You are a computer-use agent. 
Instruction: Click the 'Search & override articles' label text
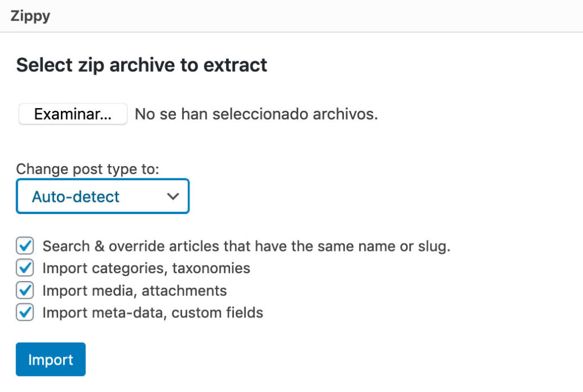(x=247, y=246)
